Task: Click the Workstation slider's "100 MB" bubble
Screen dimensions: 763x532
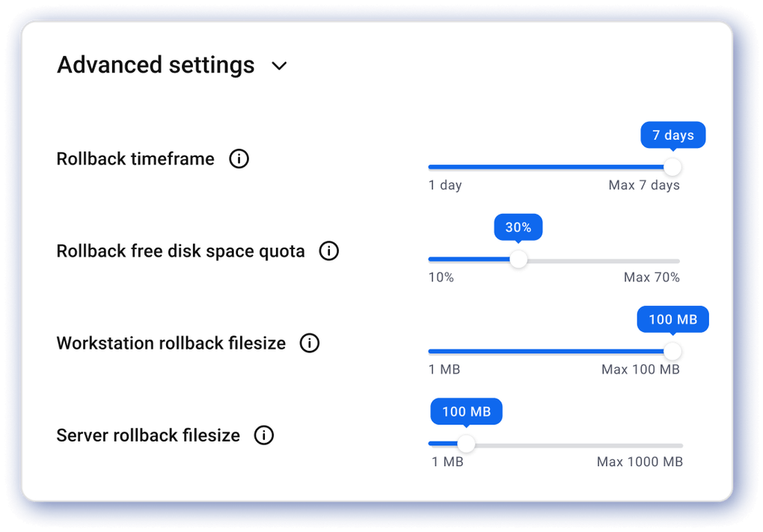Action: (672, 319)
